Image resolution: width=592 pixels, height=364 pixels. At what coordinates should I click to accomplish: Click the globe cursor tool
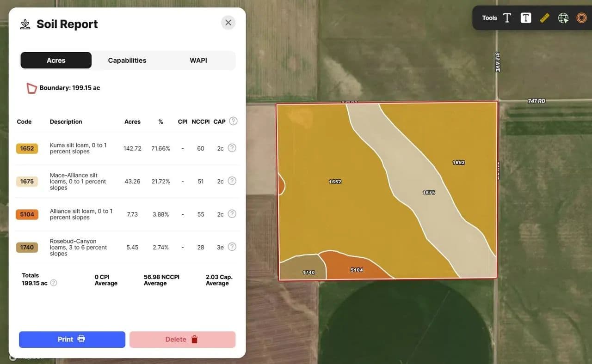click(x=563, y=18)
